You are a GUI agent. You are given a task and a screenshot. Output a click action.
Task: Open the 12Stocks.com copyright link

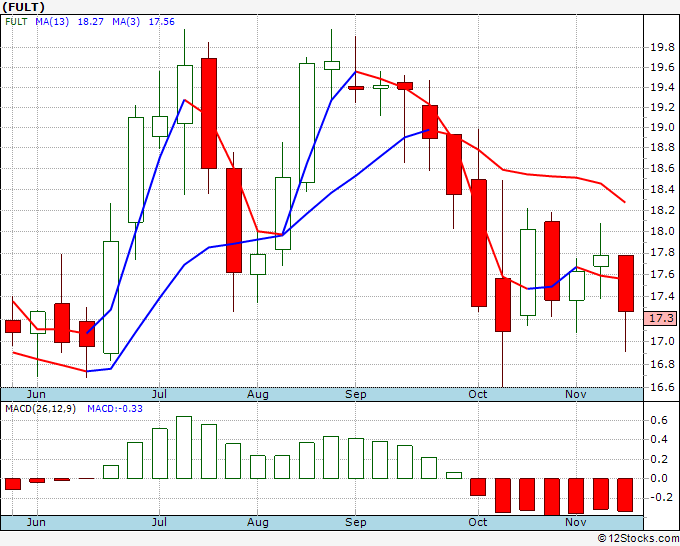tap(638, 538)
